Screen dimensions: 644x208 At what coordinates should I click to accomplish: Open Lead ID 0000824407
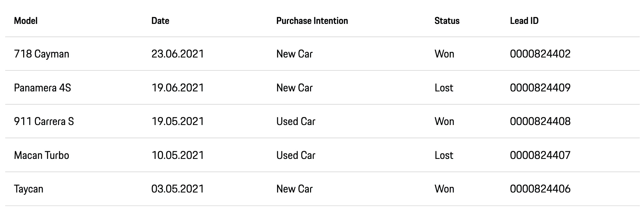(540, 155)
